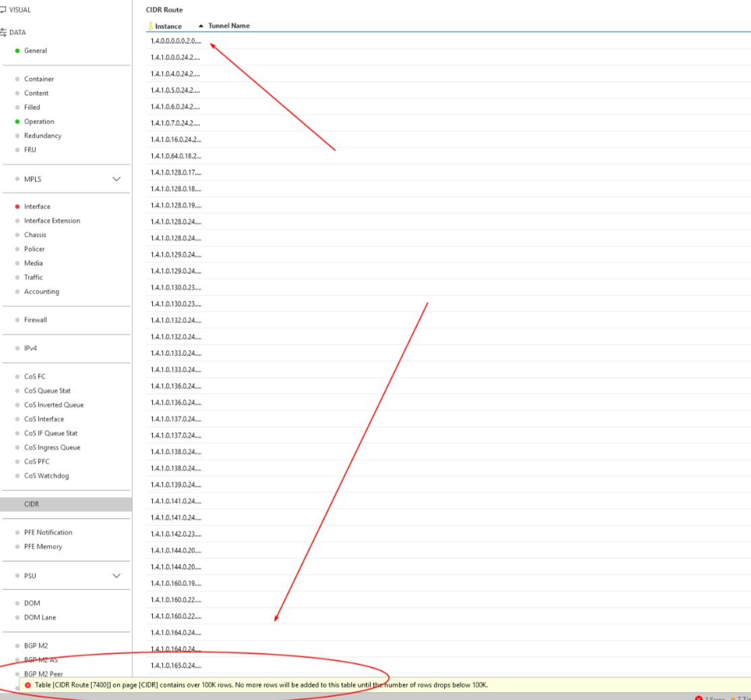Click the red status dot beside Interface

click(x=17, y=206)
